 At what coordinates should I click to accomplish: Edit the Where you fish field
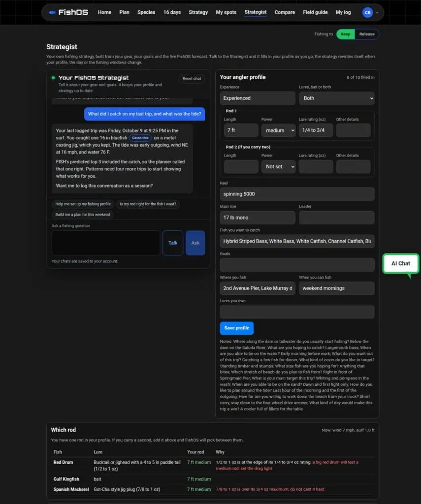[x=258, y=288]
